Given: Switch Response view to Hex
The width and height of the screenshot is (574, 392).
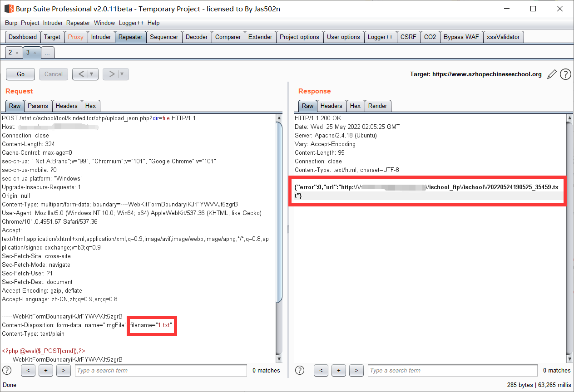Looking at the screenshot, I should 355,106.
